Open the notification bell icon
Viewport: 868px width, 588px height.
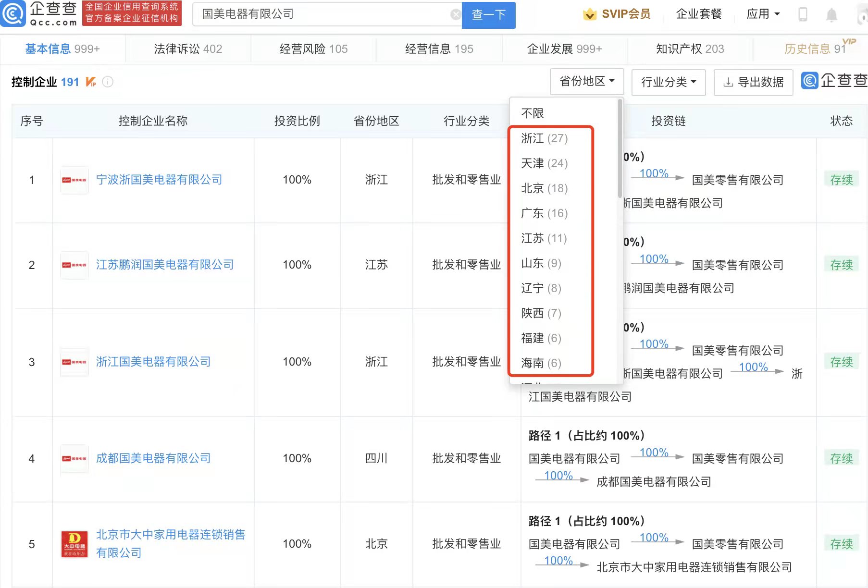tap(831, 15)
